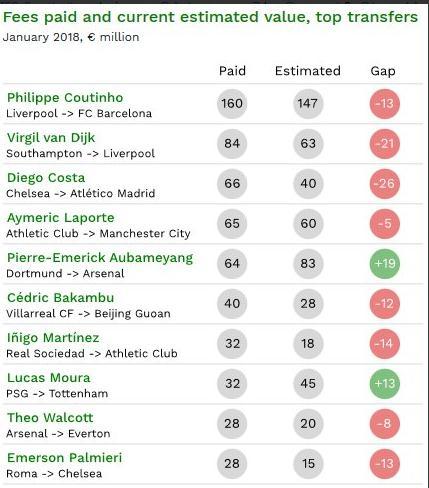
Task: Click Roma -> Chelsea transfer text
Action: pos(54,474)
